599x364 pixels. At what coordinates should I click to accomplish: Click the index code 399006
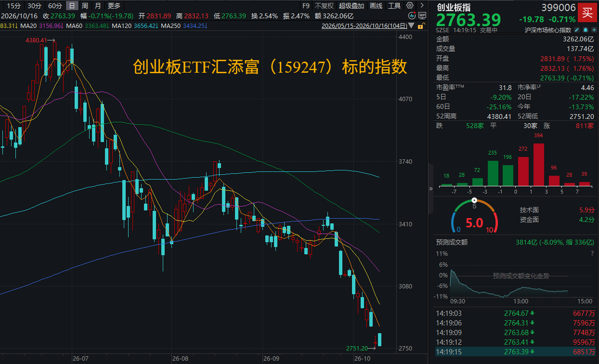[558, 8]
